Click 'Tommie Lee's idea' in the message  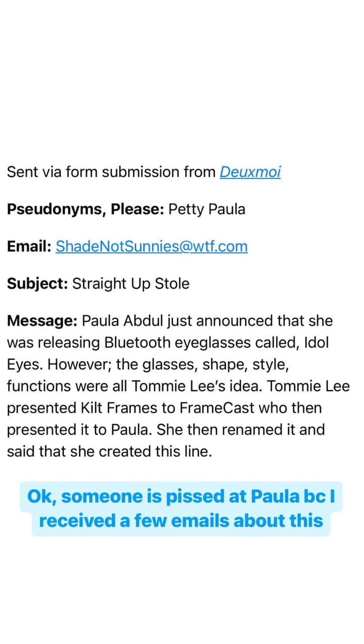point(196,386)
